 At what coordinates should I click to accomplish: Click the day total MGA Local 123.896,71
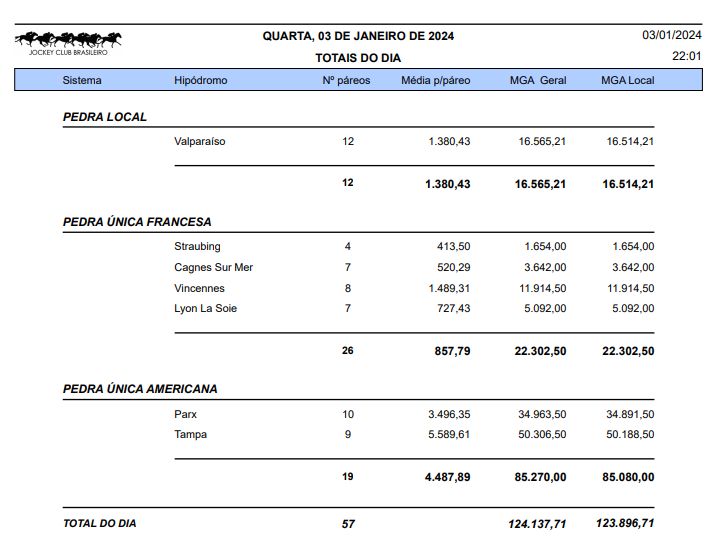(x=625, y=523)
